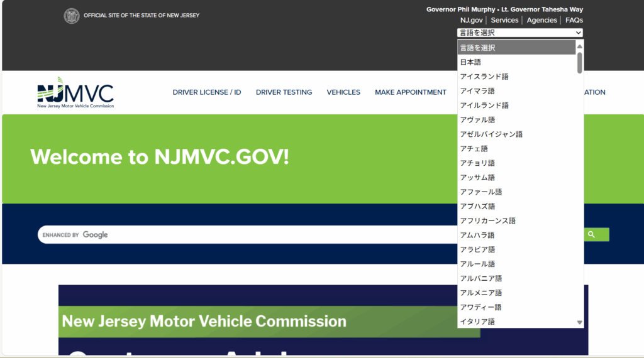Choose アフリカーンス語 from the list

pos(487,220)
